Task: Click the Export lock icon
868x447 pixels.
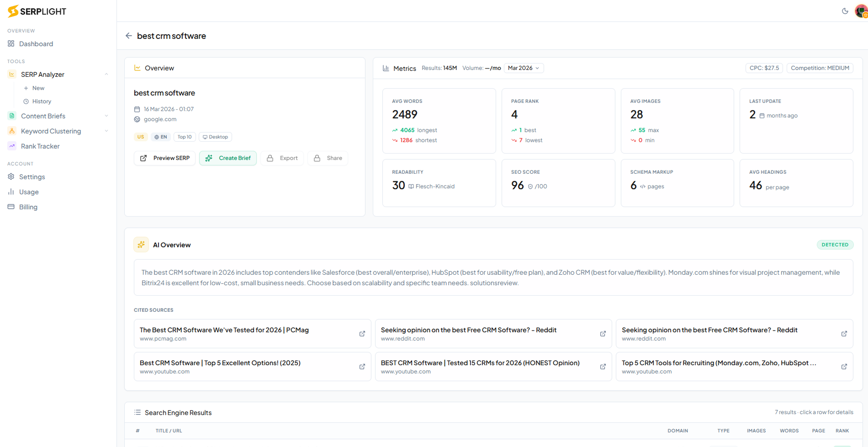Action: pos(270,158)
